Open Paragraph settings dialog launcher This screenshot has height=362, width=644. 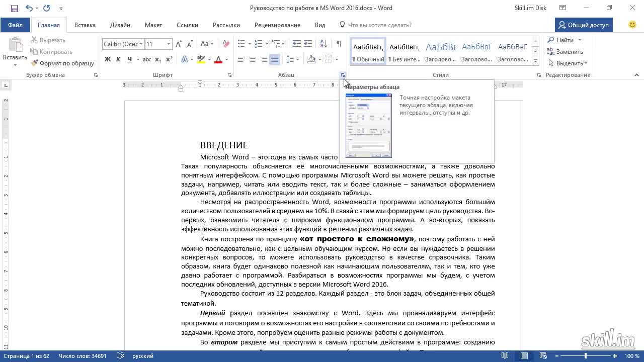[x=343, y=75]
